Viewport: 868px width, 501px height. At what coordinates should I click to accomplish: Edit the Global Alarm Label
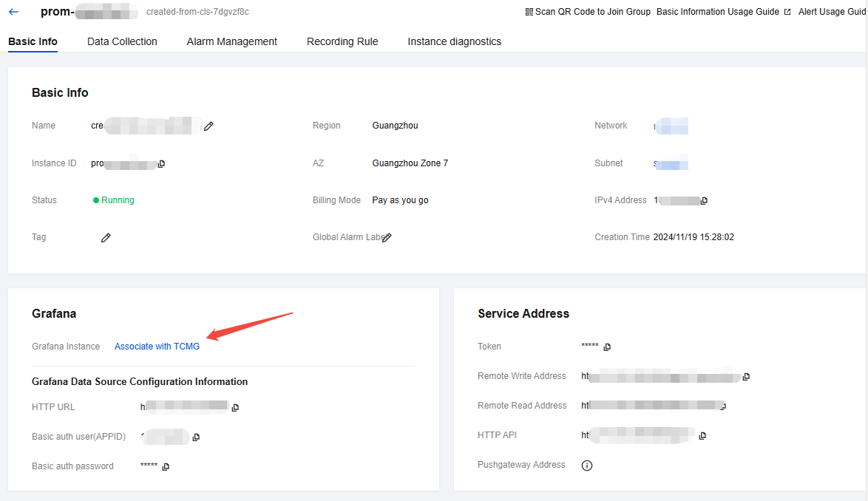387,238
